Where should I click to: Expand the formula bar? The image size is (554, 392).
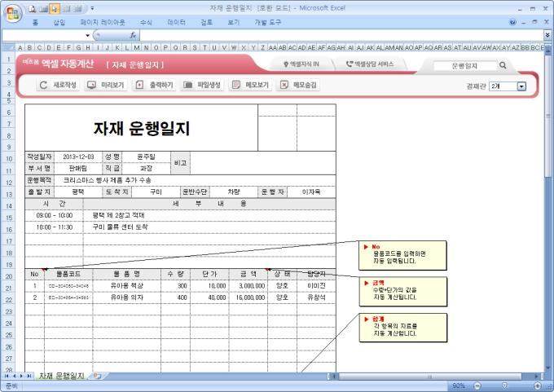[x=547, y=36]
